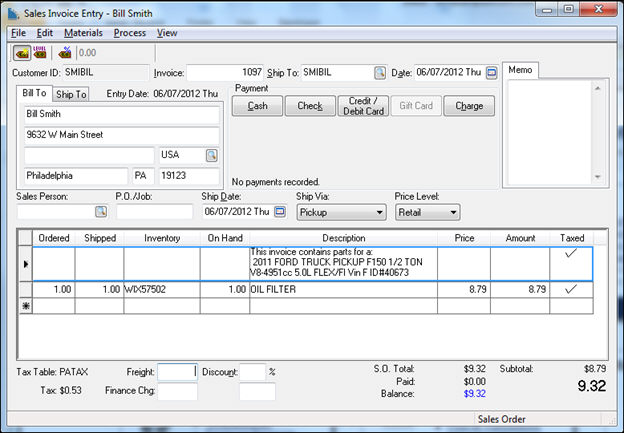Open the File menu
This screenshot has height=433, width=624.
click(18, 33)
